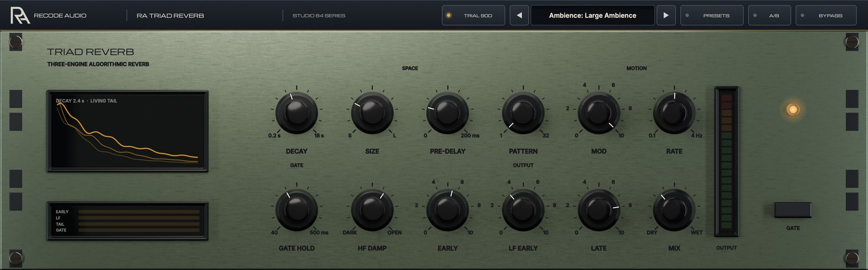This screenshot has height=270, width=868.
Task: Click the Rate knob
Action: [674, 113]
